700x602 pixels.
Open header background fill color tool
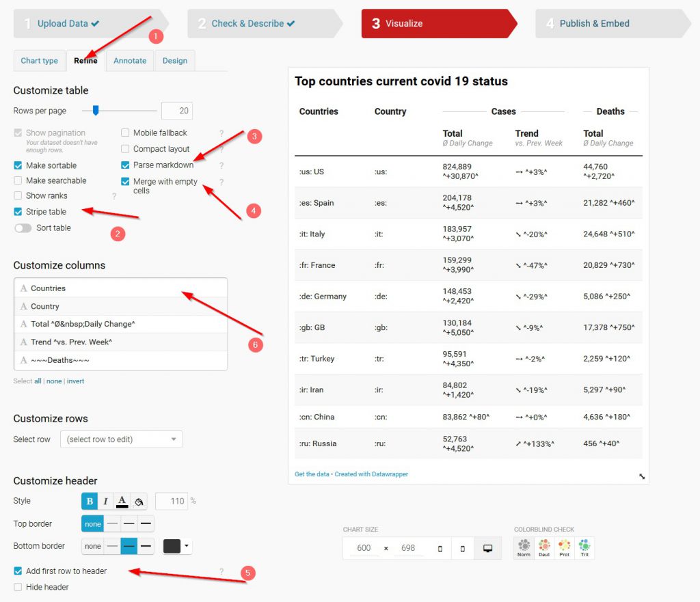click(138, 502)
